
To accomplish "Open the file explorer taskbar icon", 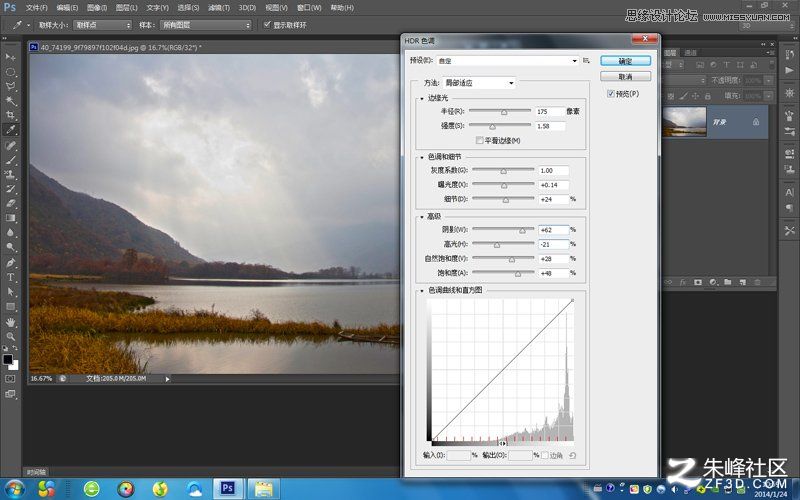I will click(x=264, y=489).
